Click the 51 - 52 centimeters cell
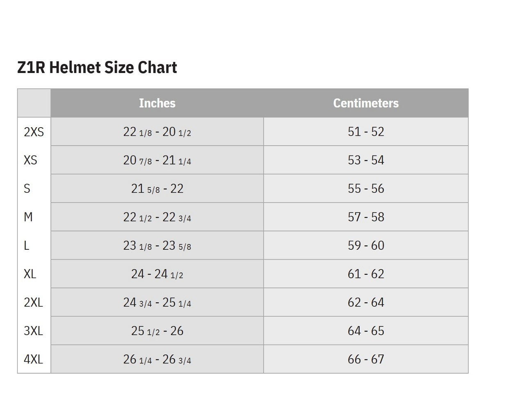 point(366,132)
